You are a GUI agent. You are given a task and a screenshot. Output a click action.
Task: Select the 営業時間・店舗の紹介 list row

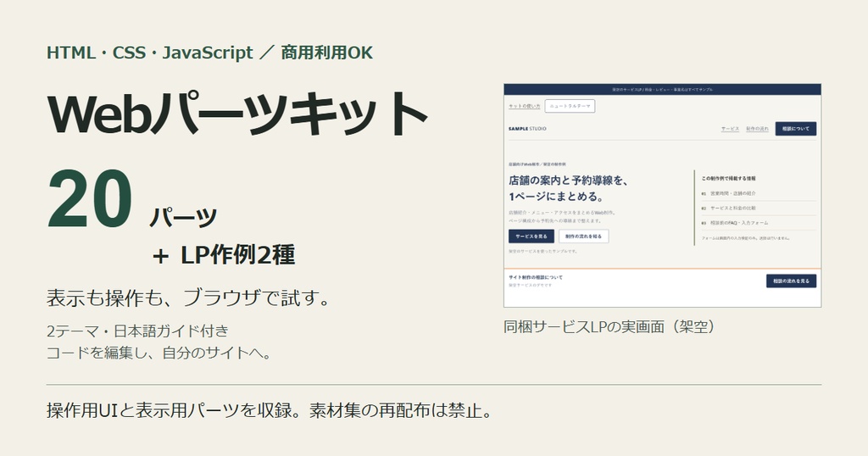pyautogui.click(x=759, y=194)
